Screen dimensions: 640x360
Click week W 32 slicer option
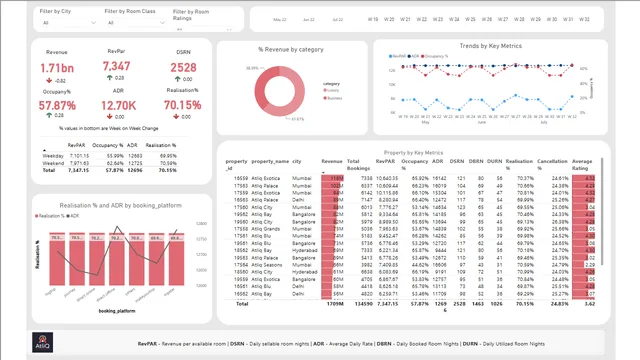coord(584,19)
